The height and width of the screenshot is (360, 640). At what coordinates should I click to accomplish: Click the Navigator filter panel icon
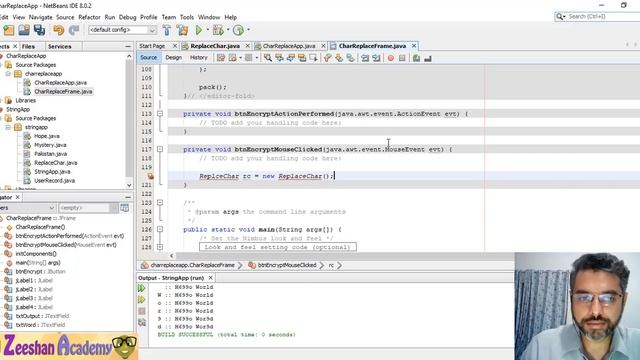pyautogui.click(x=124, y=208)
